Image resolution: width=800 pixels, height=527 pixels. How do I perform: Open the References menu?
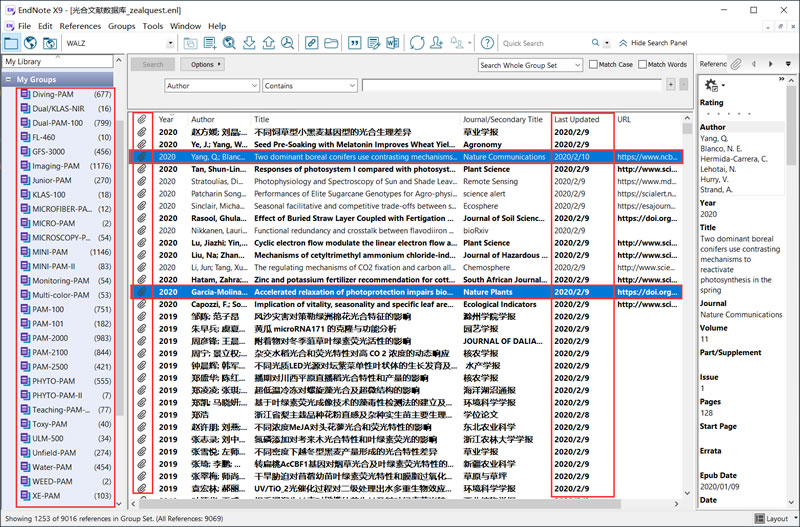pyautogui.click(x=80, y=25)
